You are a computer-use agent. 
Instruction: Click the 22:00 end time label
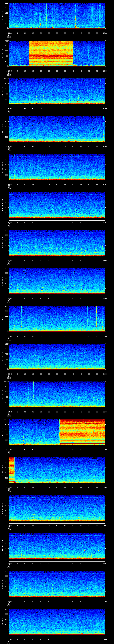point(105,298)
